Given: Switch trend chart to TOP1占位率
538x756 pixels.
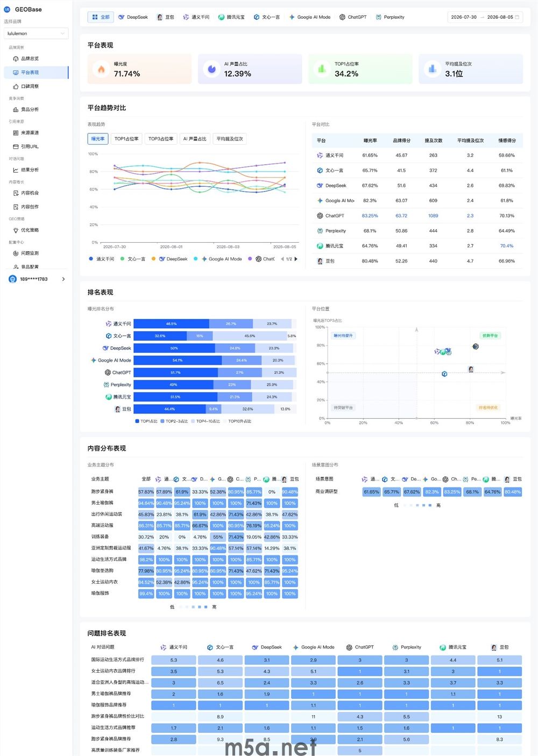Looking at the screenshot, I should (126, 139).
